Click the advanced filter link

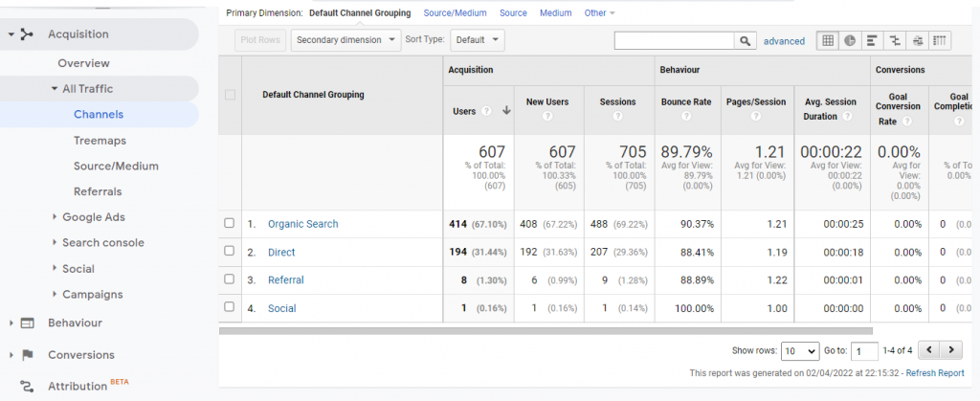[x=784, y=41]
